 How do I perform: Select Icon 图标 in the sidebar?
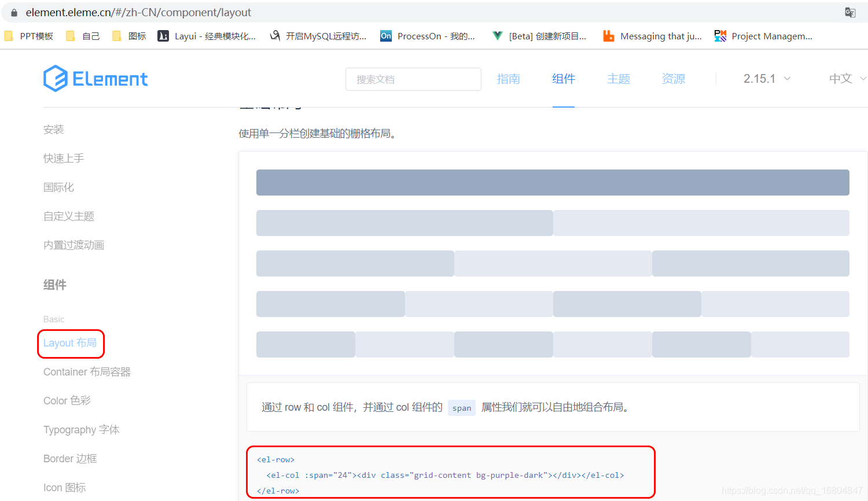coord(64,488)
